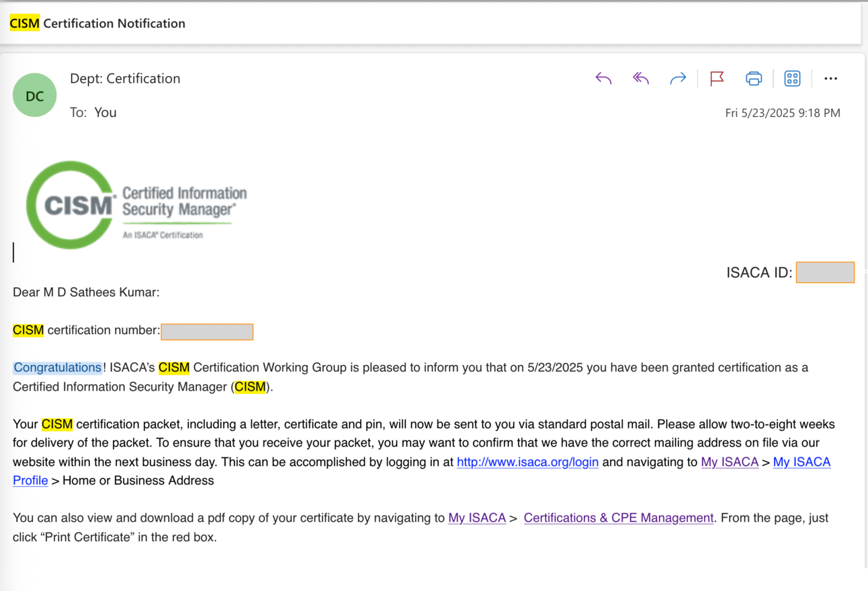Click the redacted CISM certification number box
Screen dimensions: 868x591
click(x=207, y=331)
